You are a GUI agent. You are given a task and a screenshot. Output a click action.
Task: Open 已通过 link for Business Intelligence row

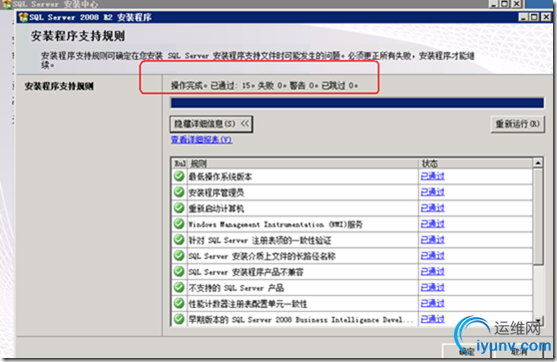[x=432, y=319]
